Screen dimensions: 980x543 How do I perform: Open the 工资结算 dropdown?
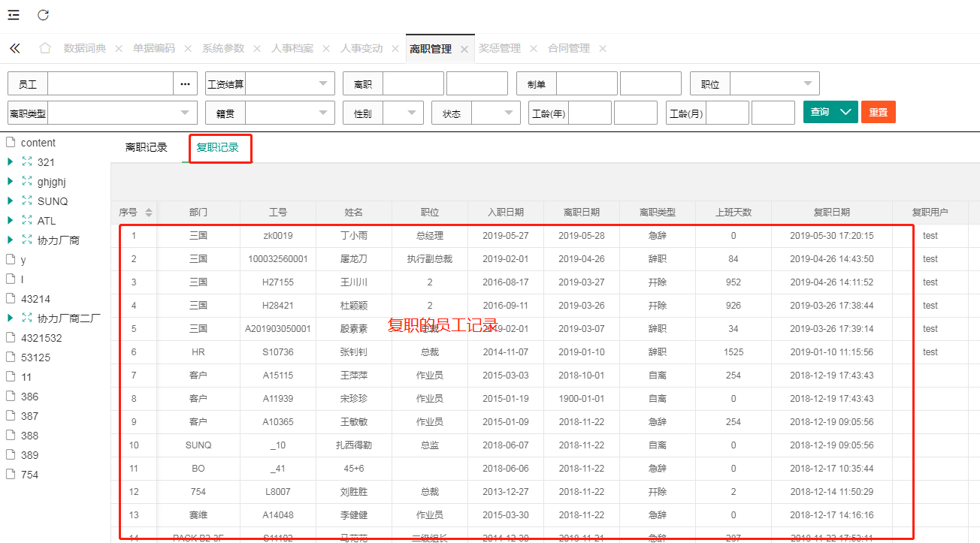click(289, 84)
